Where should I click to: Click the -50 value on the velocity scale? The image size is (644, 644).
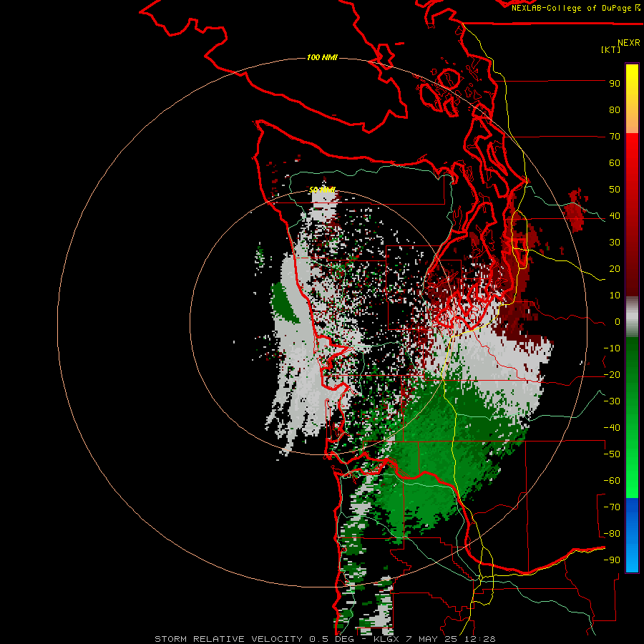coord(612,454)
